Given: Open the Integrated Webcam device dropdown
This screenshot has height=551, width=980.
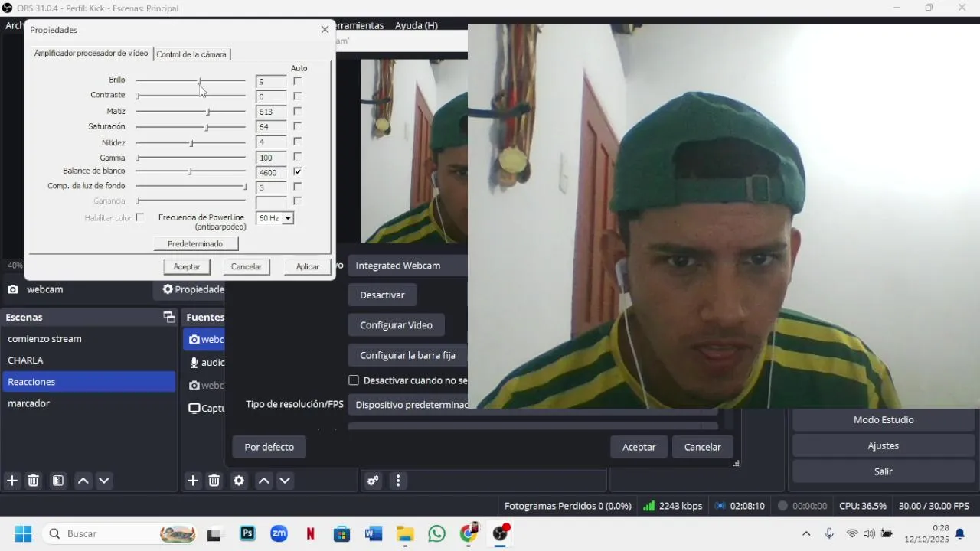Looking at the screenshot, I should click(408, 266).
